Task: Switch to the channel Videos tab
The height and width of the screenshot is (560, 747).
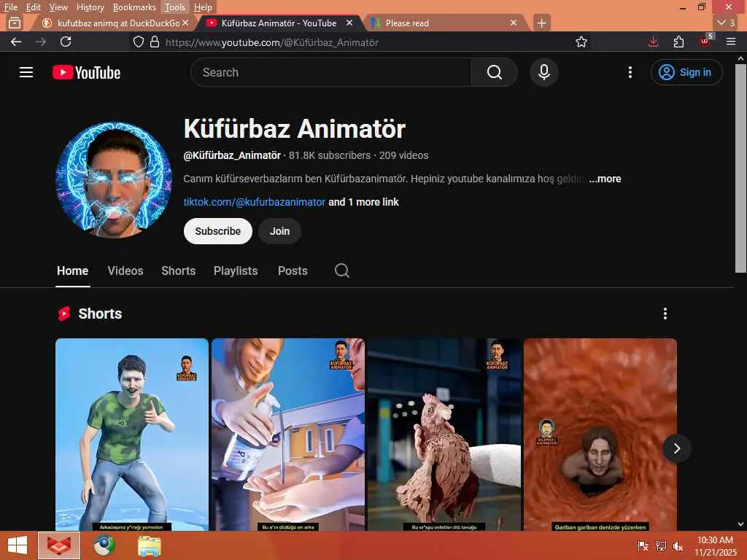Action: pyautogui.click(x=125, y=271)
